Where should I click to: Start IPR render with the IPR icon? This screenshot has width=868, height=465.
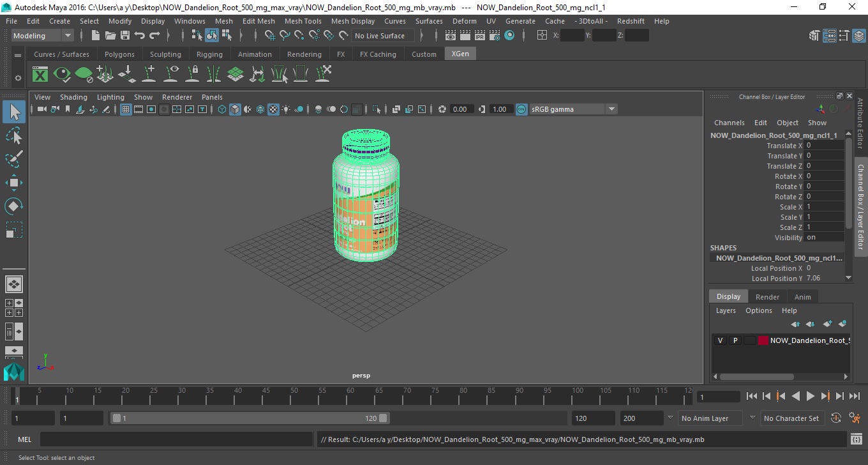click(x=481, y=36)
